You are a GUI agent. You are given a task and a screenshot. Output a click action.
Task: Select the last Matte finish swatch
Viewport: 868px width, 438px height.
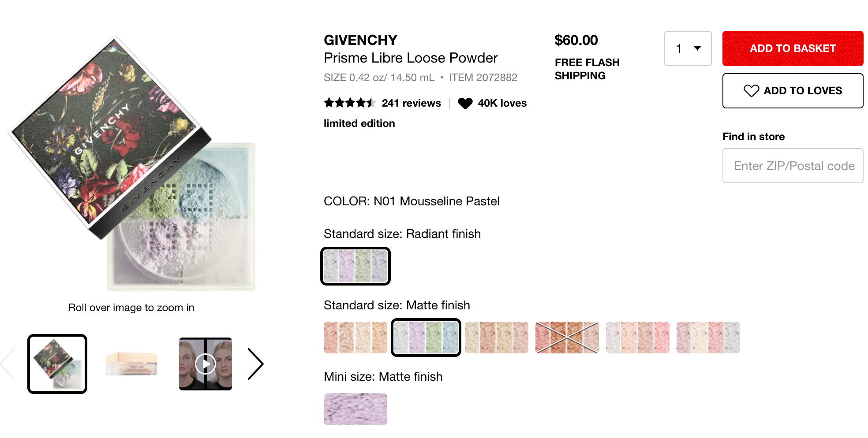[x=708, y=338]
